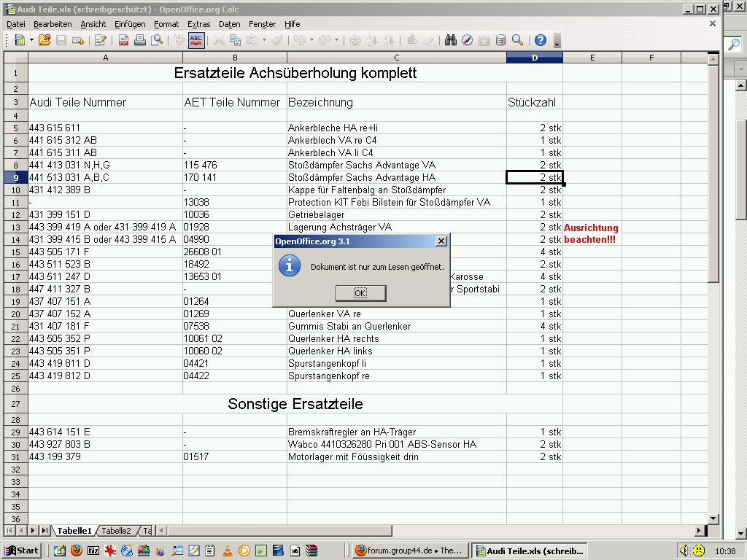Toggle AutoSpellcheck ABC button
This screenshot has height=560, width=747.
pos(196,40)
